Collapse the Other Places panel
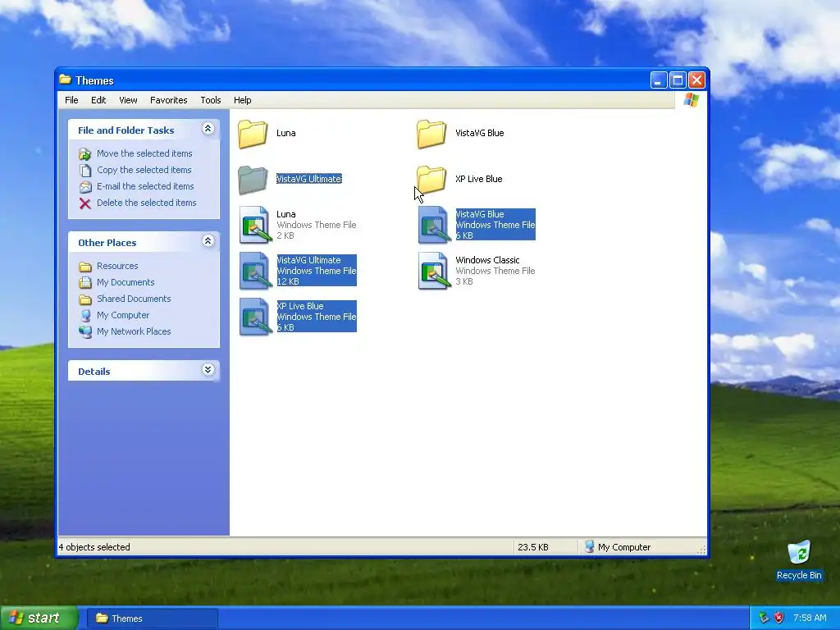840x630 pixels. [x=208, y=241]
